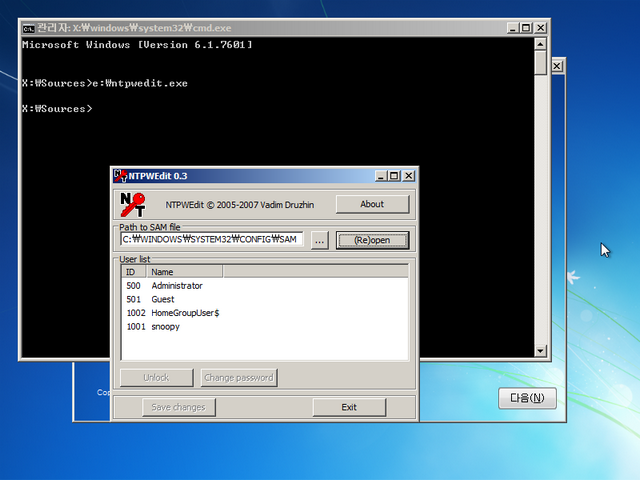Minimize the cmd.exe window
640x480 pixels.
tap(513, 28)
